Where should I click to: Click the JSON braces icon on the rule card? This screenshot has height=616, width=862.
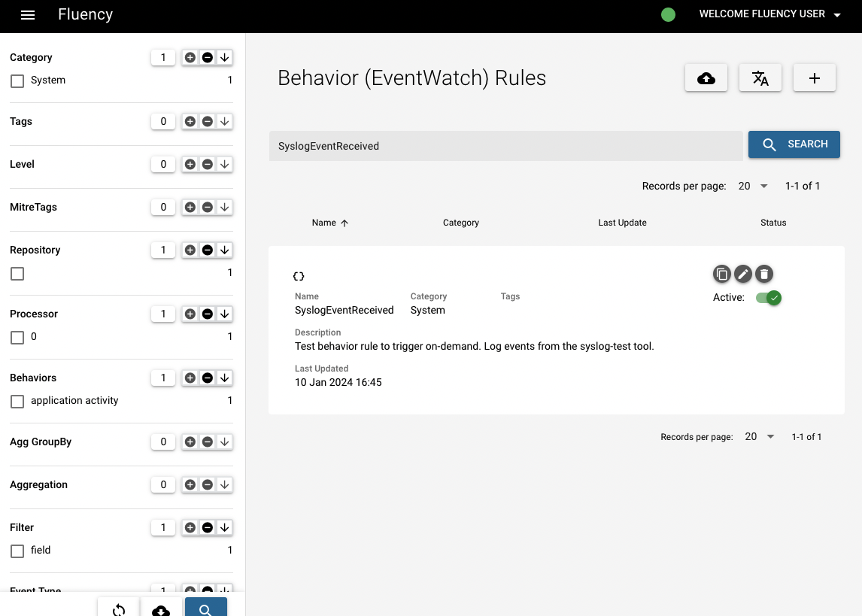click(299, 276)
